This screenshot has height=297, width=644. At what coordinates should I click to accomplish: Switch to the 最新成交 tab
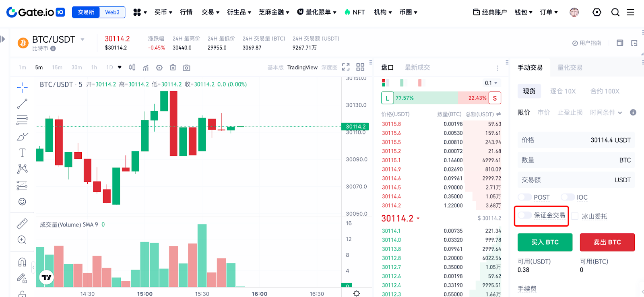pos(417,68)
